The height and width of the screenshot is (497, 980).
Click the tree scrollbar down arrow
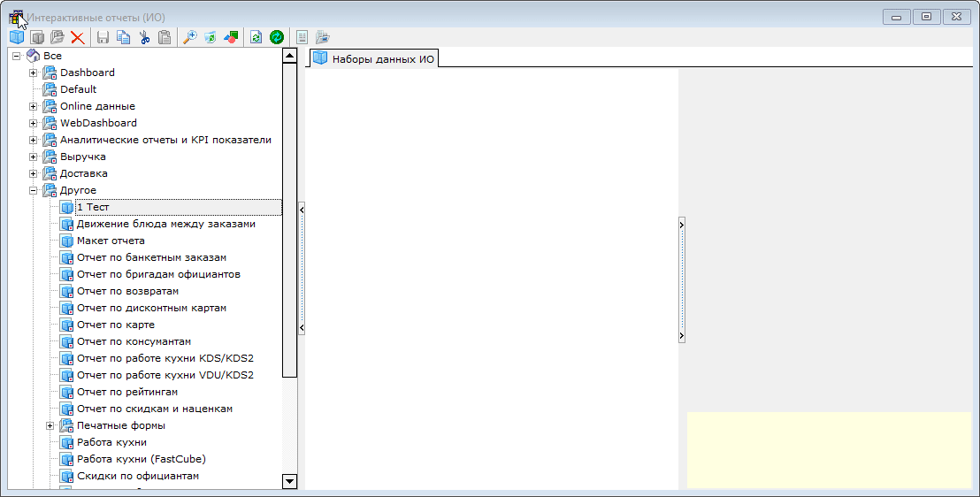[289, 481]
